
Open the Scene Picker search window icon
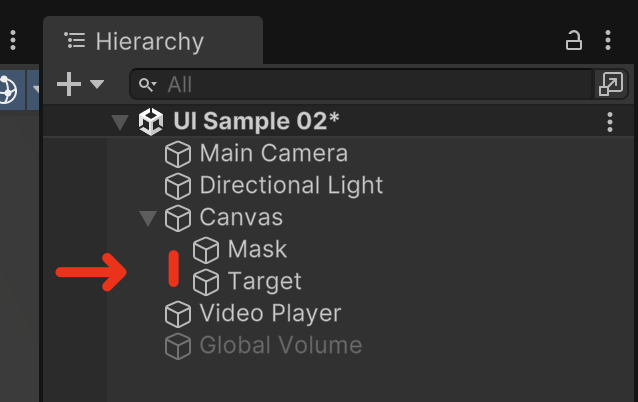coord(610,84)
